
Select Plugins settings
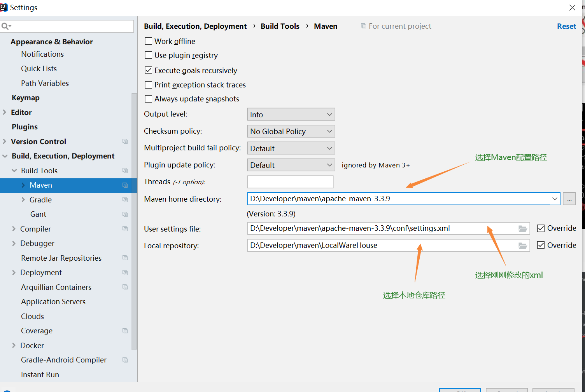pos(25,127)
